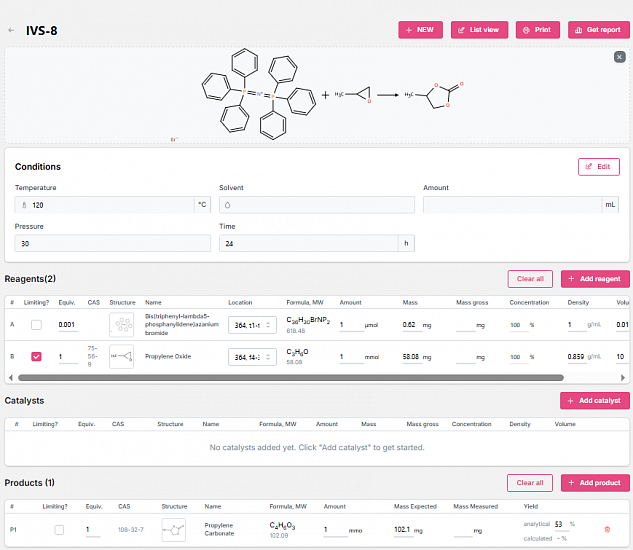The height and width of the screenshot is (550, 633).
Task: Edit the reaction Conditions
Action: point(598,167)
